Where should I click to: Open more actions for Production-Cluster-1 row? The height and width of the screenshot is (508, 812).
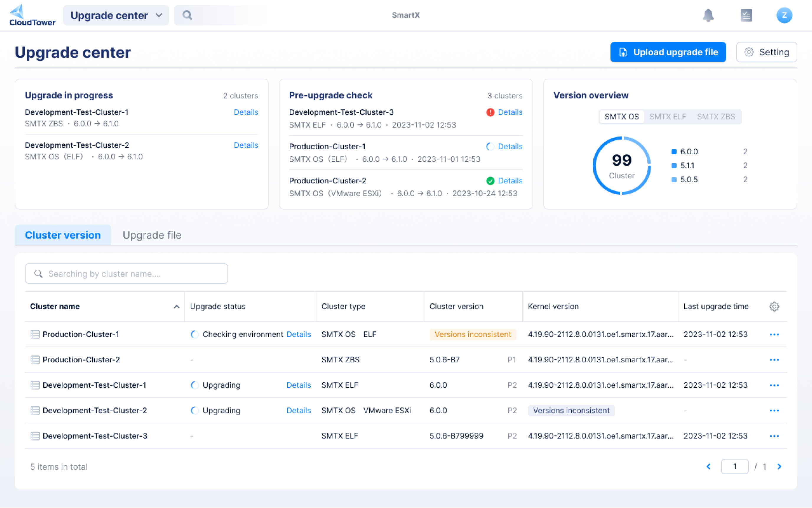pos(774,335)
